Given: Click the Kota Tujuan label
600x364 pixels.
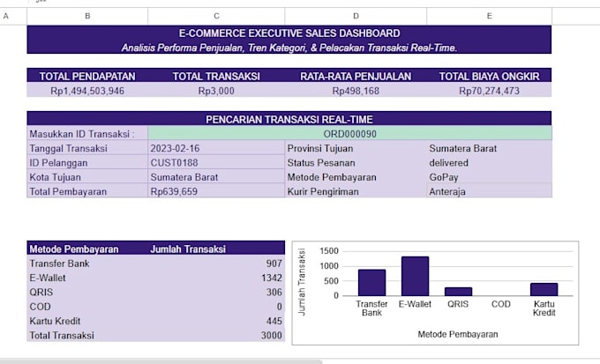Looking at the screenshot, I should click(x=55, y=177).
